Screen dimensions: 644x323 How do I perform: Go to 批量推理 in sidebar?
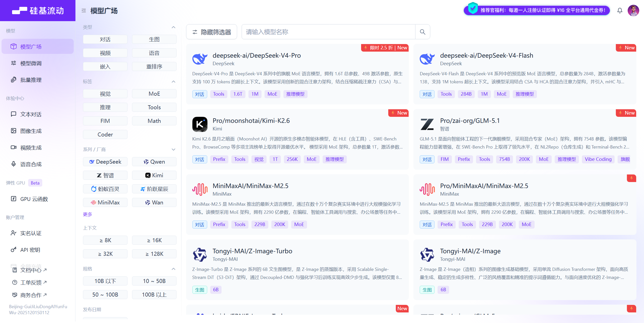point(37,80)
